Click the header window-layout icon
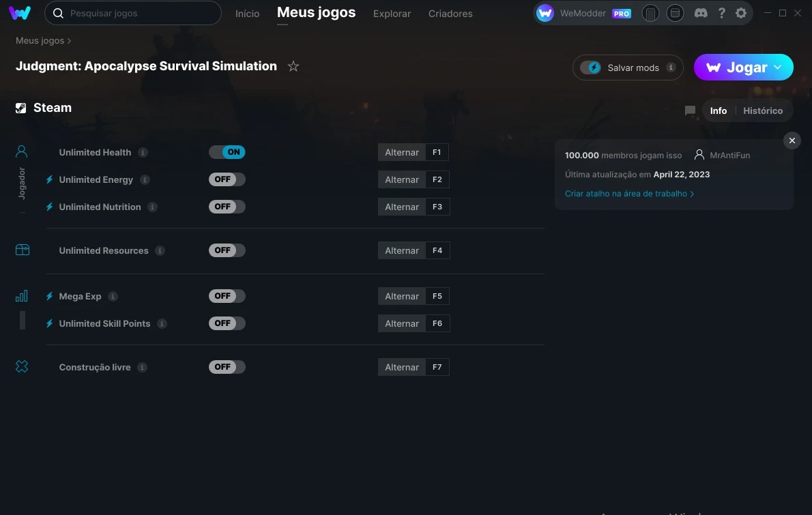 (675, 14)
